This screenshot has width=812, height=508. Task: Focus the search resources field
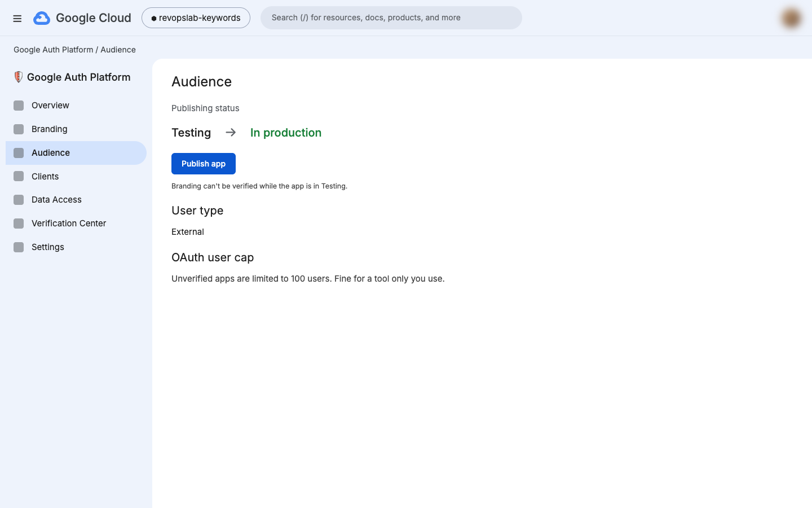point(391,18)
